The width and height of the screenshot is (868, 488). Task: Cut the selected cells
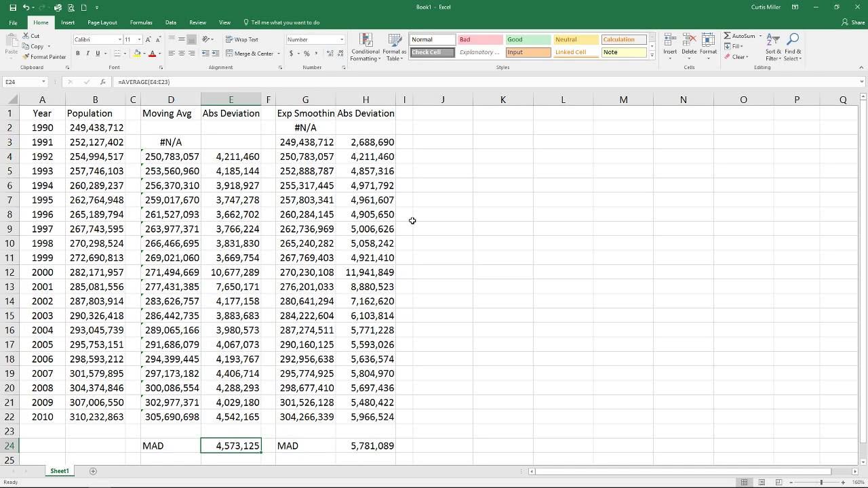pos(31,36)
